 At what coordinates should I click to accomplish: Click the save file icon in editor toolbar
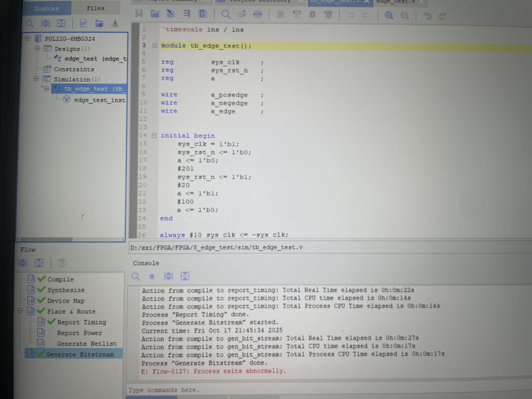coord(139,13)
